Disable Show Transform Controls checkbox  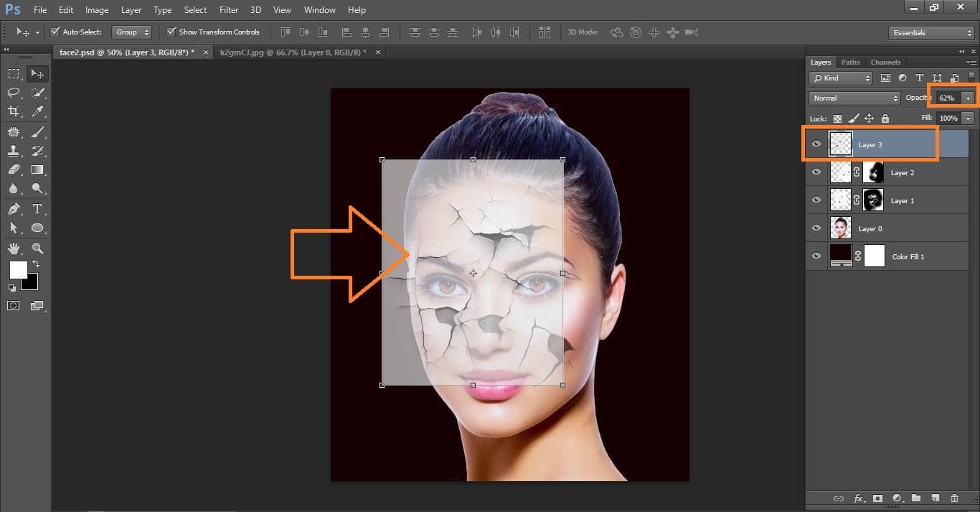(x=171, y=32)
